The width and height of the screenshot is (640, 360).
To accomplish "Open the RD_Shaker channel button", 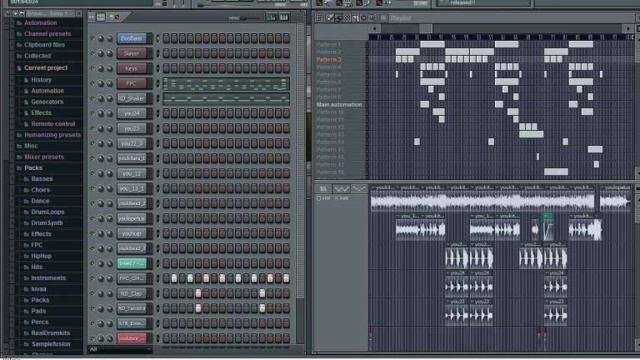I will point(132,99).
